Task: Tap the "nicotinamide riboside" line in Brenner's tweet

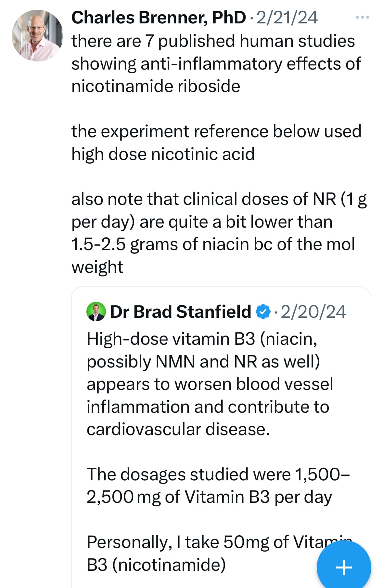Action: click(156, 86)
